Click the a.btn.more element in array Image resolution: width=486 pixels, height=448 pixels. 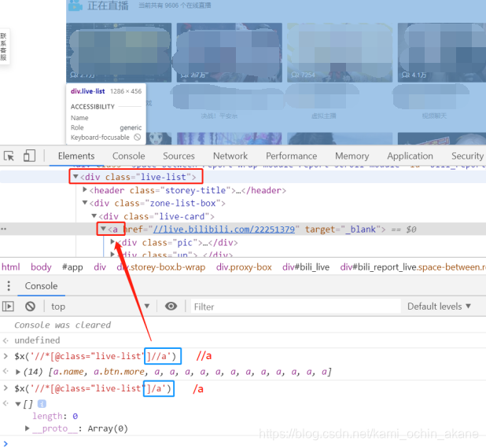click(119, 372)
